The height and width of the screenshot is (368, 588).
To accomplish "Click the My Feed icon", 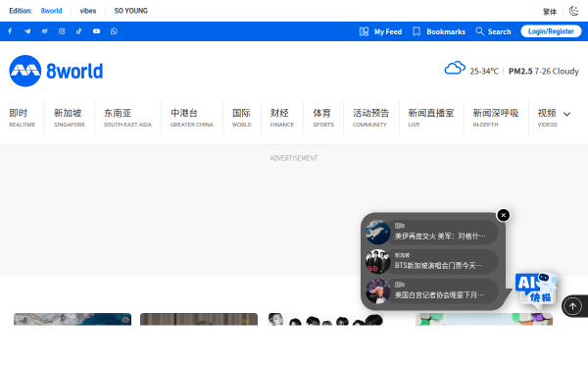I will (x=364, y=31).
